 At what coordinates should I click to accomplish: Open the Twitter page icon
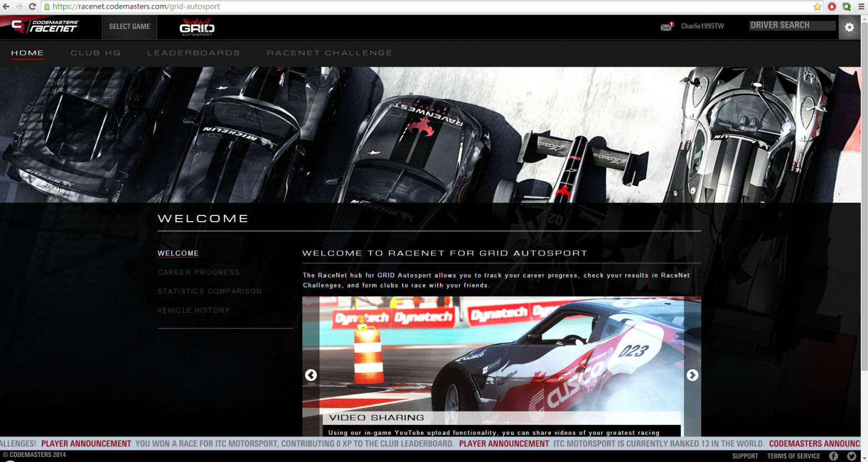pyautogui.click(x=851, y=456)
